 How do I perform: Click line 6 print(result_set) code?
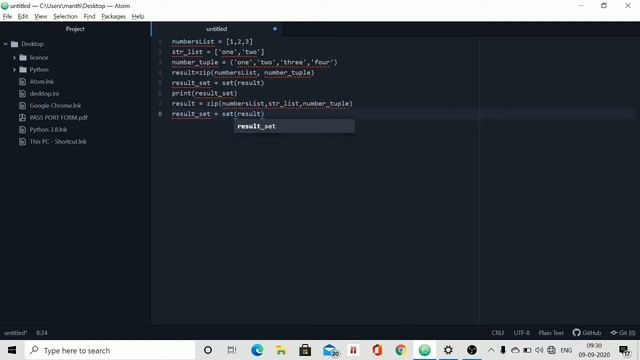tap(204, 93)
